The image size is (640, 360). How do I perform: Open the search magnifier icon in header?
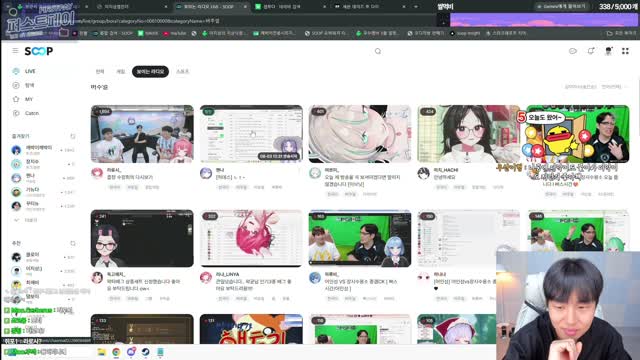click(378, 51)
